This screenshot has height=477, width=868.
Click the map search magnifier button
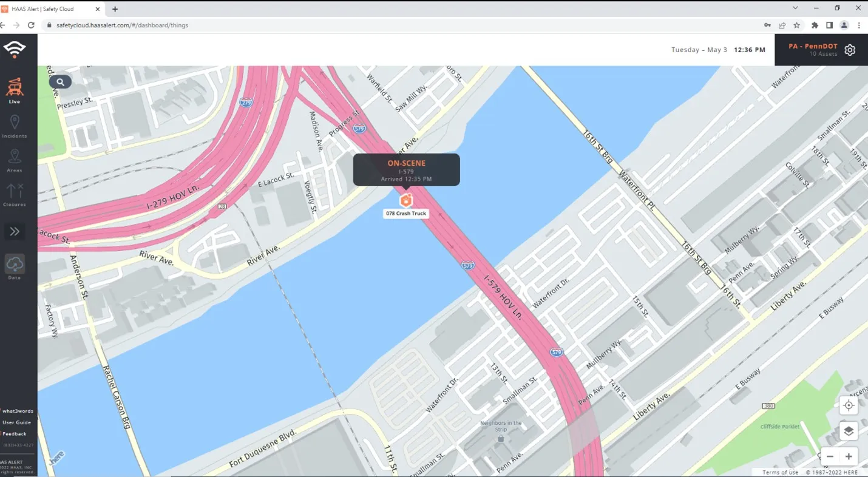tap(60, 82)
